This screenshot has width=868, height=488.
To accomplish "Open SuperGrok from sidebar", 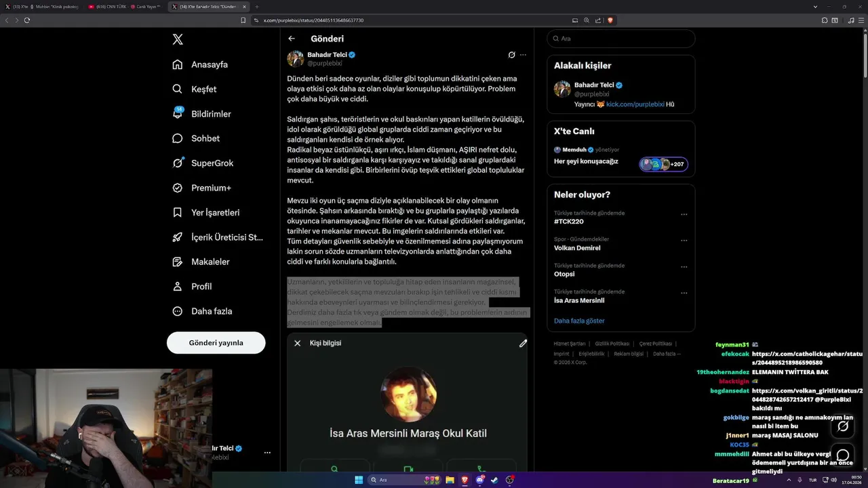I will [x=203, y=163].
